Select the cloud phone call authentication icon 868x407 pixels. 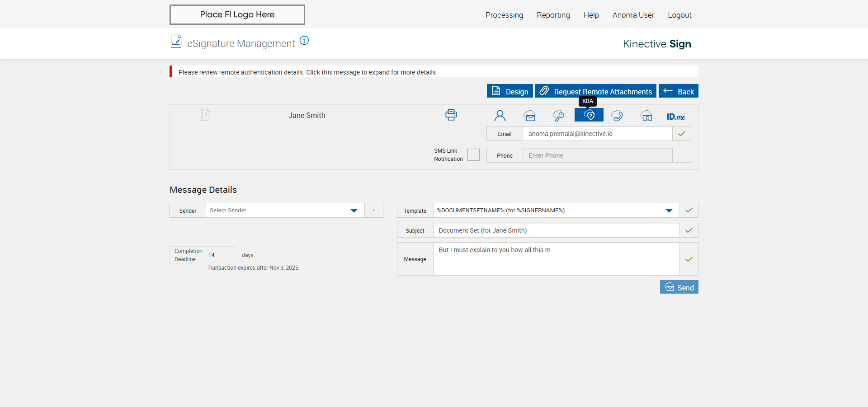coord(617,116)
